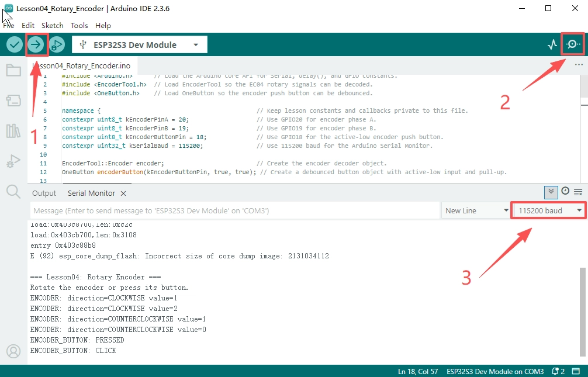588x377 pixels.
Task: Open the Sketchbook folder sidebar icon
Action: click(x=13, y=70)
